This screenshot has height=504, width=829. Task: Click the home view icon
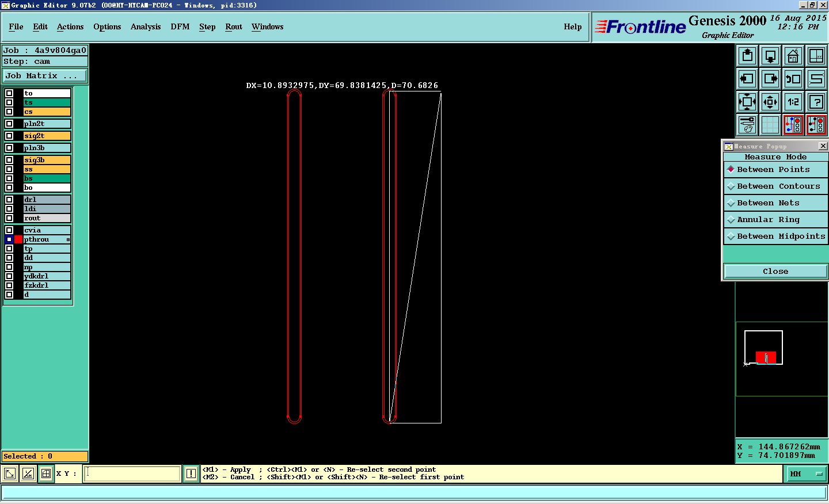tap(793, 56)
